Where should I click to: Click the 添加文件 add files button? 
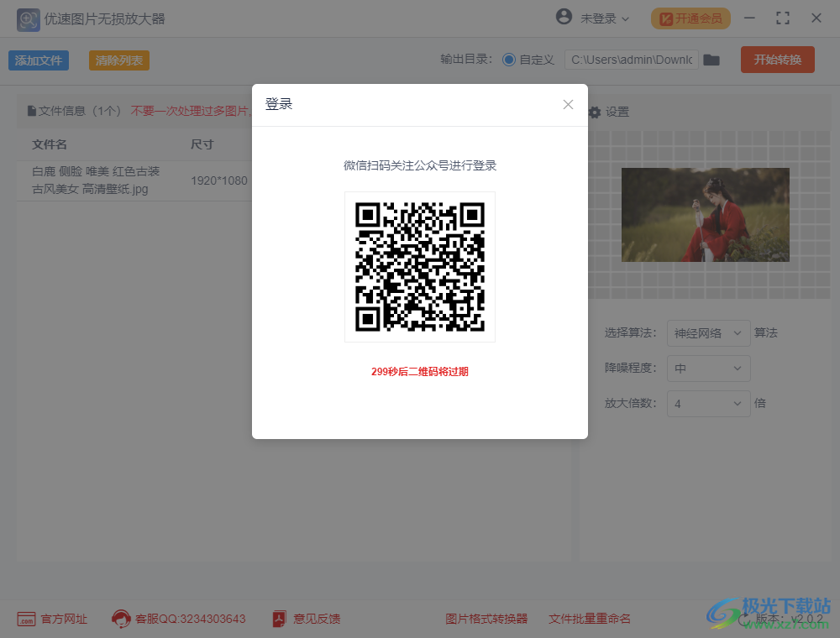(x=39, y=60)
